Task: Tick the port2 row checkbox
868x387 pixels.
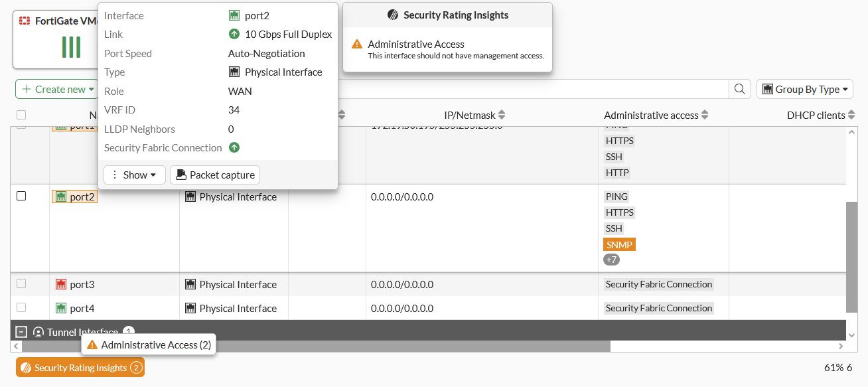Action: [21, 196]
